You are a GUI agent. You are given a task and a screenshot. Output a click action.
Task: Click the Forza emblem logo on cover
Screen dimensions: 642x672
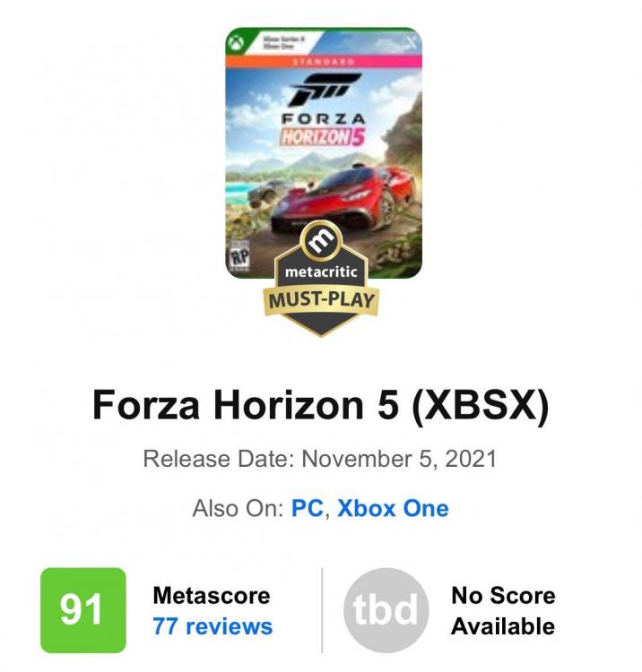pyautogui.click(x=325, y=90)
